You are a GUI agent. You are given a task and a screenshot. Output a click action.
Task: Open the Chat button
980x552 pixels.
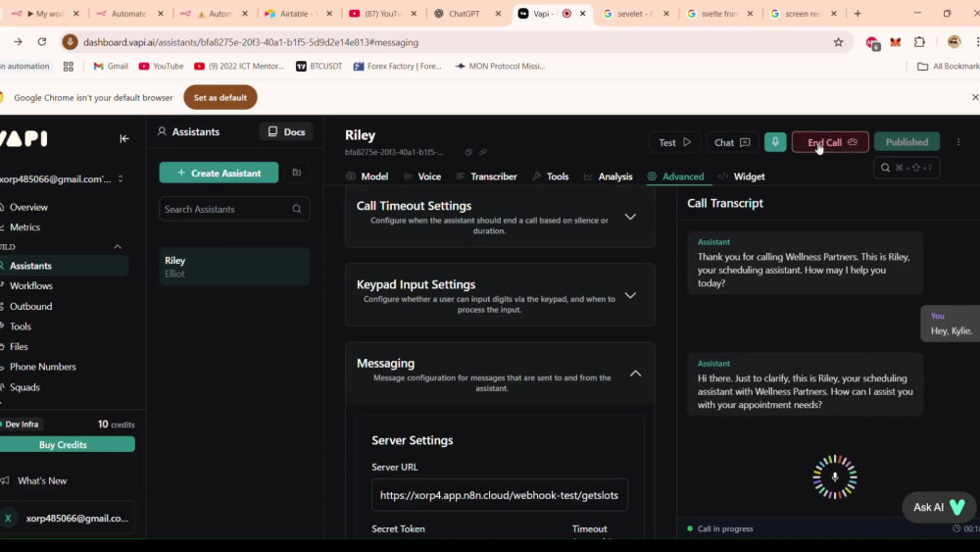coord(732,142)
